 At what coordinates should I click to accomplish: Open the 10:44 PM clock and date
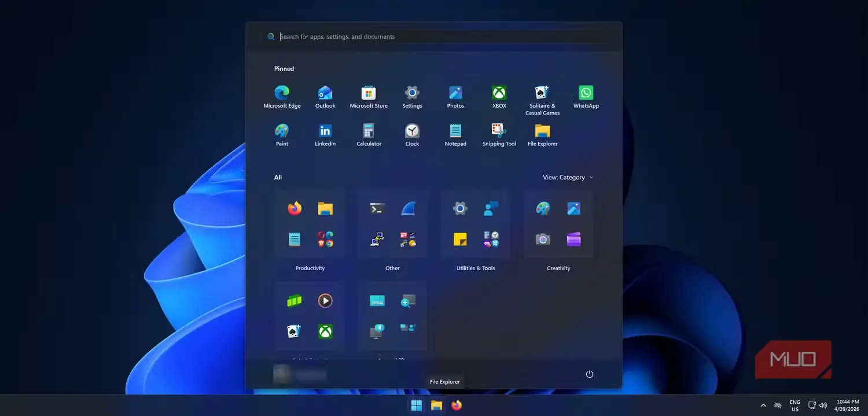pos(848,405)
